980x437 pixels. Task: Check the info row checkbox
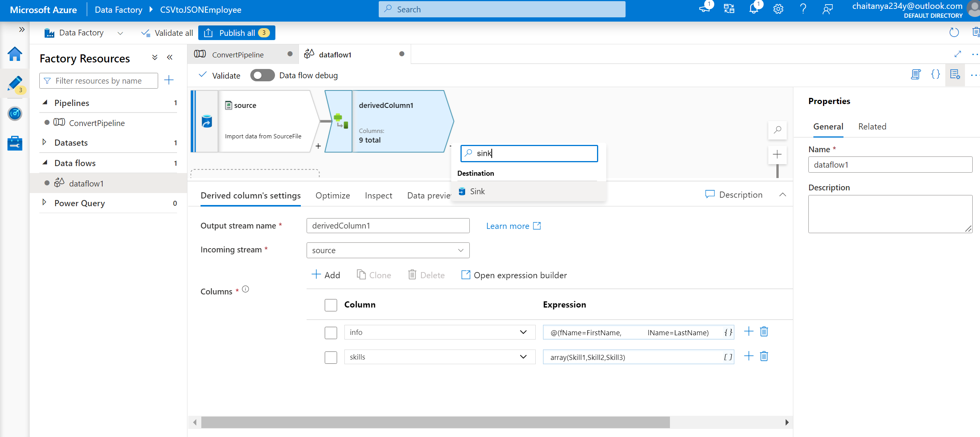[331, 332]
